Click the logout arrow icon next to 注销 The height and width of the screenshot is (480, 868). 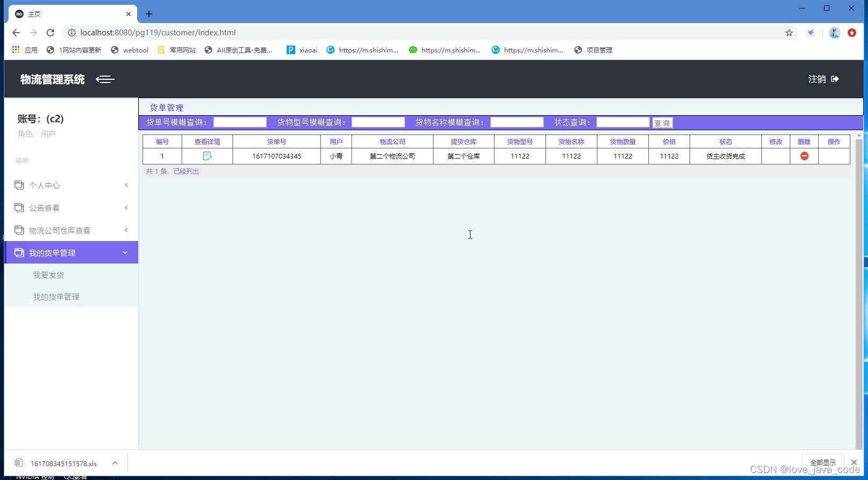click(x=835, y=79)
